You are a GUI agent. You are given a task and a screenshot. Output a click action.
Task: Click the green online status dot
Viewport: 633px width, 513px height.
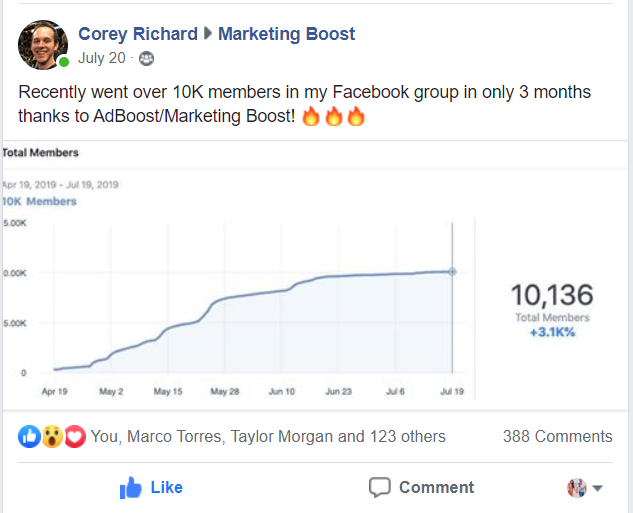coord(64,62)
